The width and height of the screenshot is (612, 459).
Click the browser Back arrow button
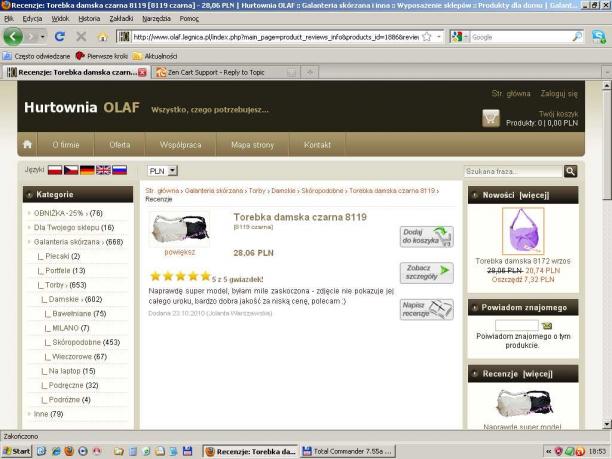pyautogui.click(x=13, y=37)
